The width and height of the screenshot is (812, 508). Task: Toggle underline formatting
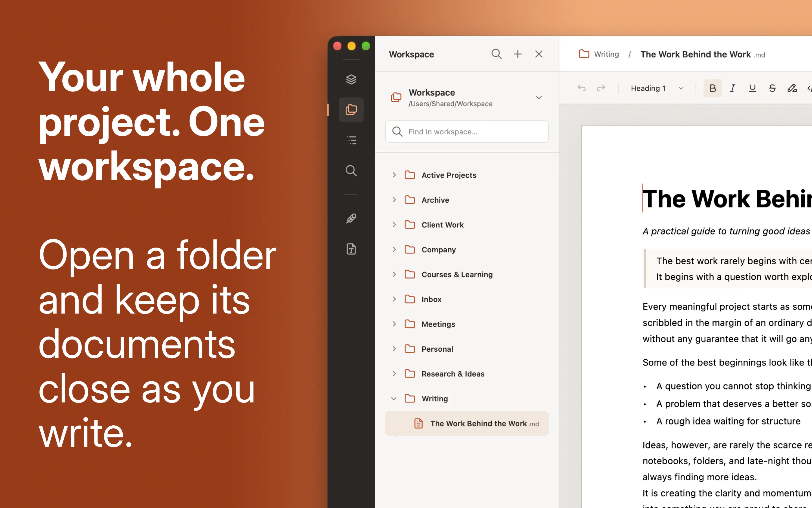(x=752, y=88)
